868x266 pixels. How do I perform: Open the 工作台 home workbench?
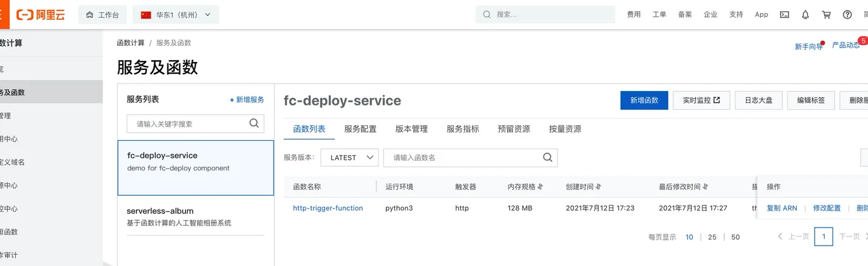pyautogui.click(x=102, y=14)
